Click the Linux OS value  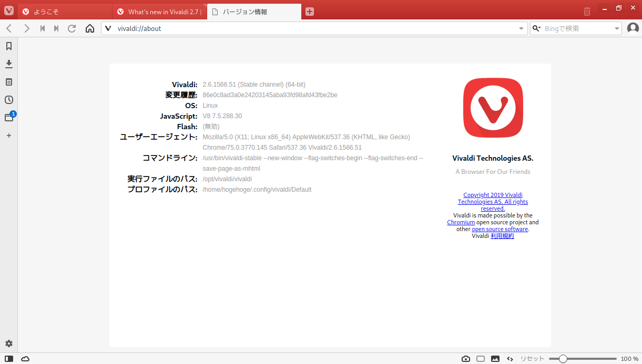210,106
